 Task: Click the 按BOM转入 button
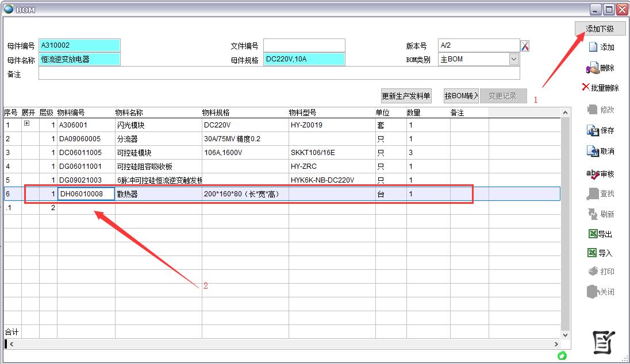point(461,96)
